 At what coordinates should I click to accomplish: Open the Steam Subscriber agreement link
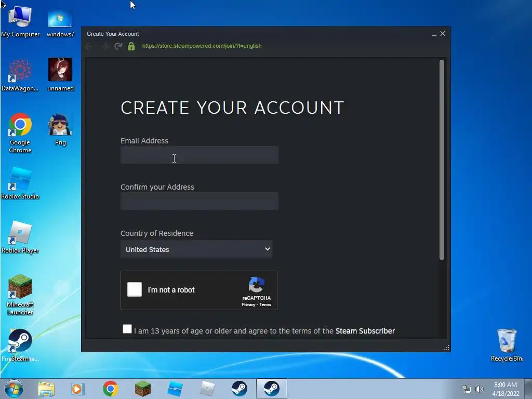(365, 331)
